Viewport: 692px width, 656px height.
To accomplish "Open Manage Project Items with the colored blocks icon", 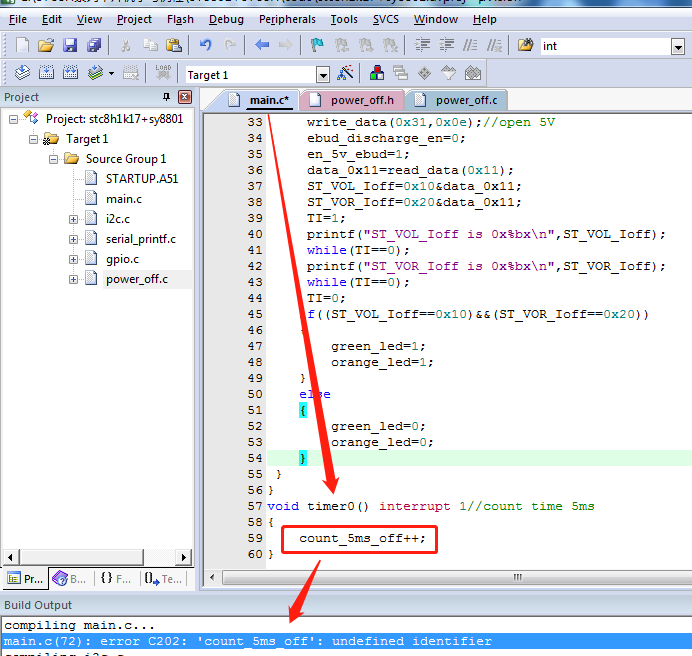I will pos(377,72).
